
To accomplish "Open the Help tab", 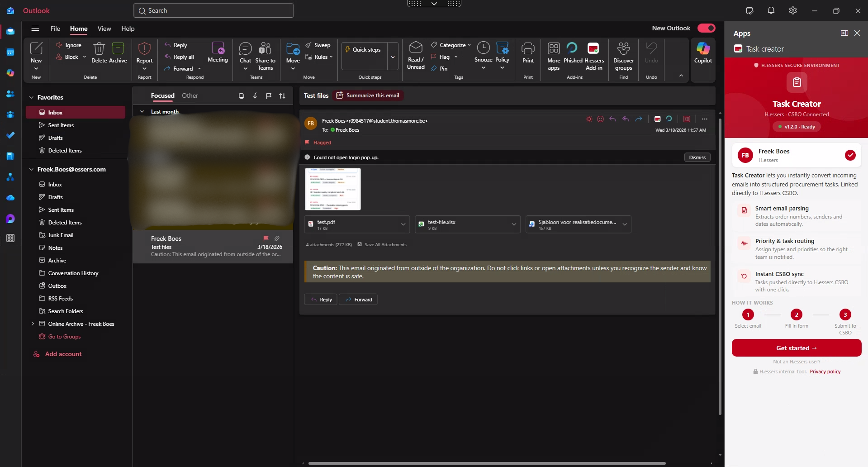I will click(x=128, y=29).
